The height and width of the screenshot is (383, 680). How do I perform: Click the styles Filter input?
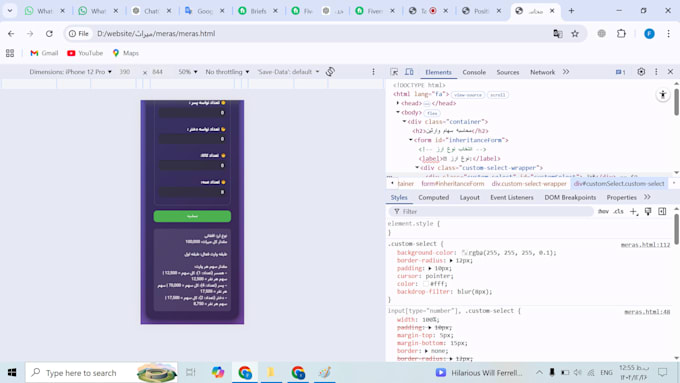(x=491, y=211)
